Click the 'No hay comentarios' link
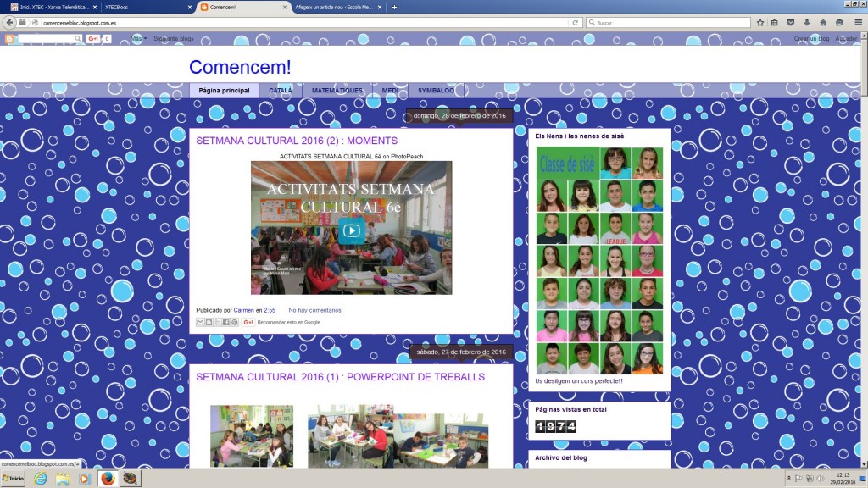The height and width of the screenshot is (488, 868). pyautogui.click(x=315, y=310)
